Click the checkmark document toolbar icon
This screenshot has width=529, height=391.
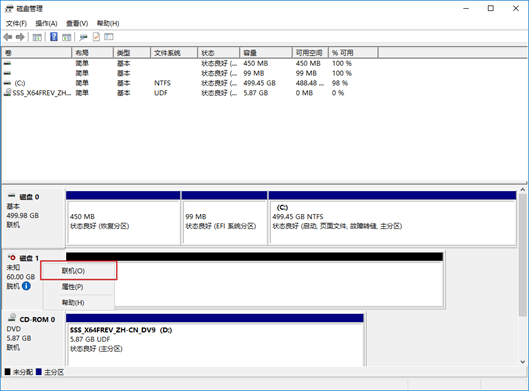(x=96, y=37)
